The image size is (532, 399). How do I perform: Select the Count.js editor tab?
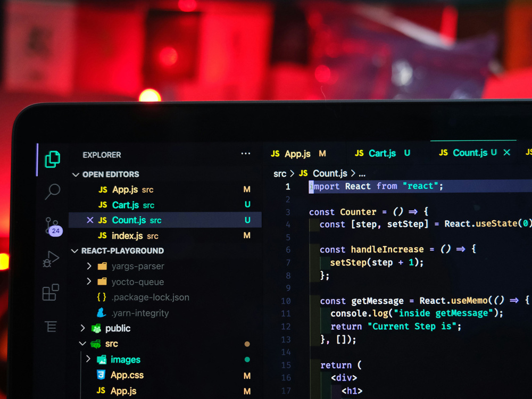coord(473,153)
